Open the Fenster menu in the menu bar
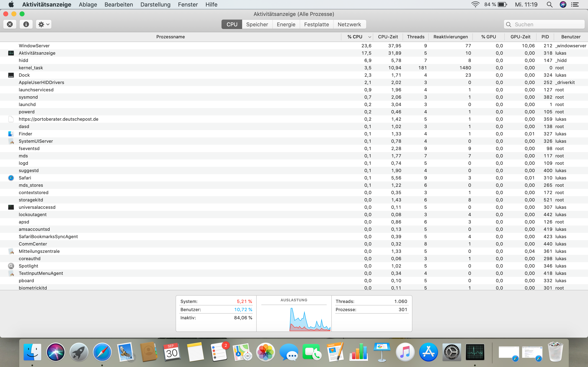The image size is (588, 367). pyautogui.click(x=188, y=4)
